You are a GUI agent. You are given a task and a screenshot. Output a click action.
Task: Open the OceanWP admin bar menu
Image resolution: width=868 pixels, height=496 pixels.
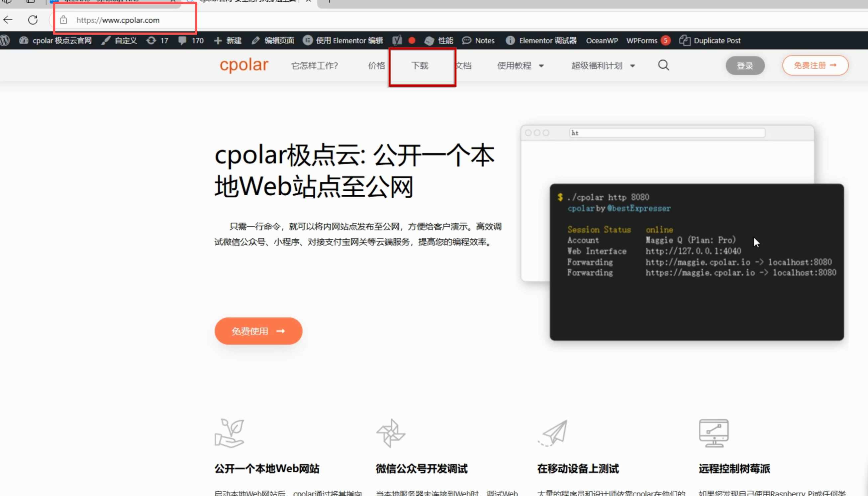coord(602,41)
